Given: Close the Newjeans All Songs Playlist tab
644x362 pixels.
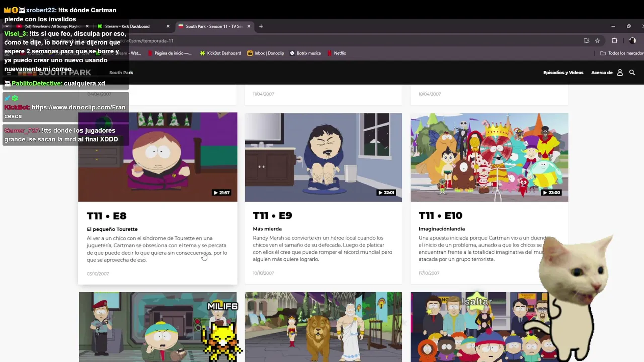Looking at the screenshot, I should coord(87,26).
